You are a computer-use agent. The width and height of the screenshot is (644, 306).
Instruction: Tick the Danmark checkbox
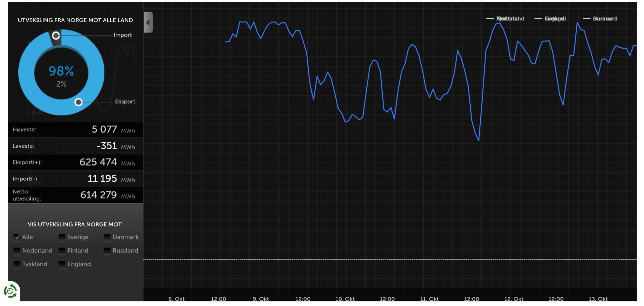pos(107,237)
